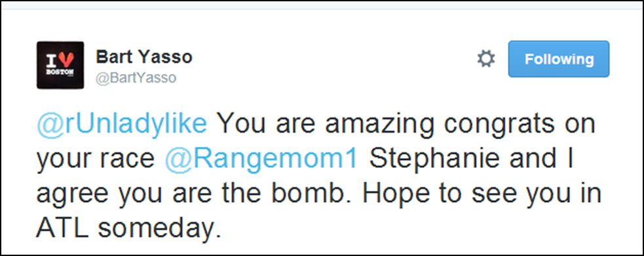Viewport: 644px width, 256px height.
Task: Click the @BartYasso handle under the name
Action: pos(136,77)
